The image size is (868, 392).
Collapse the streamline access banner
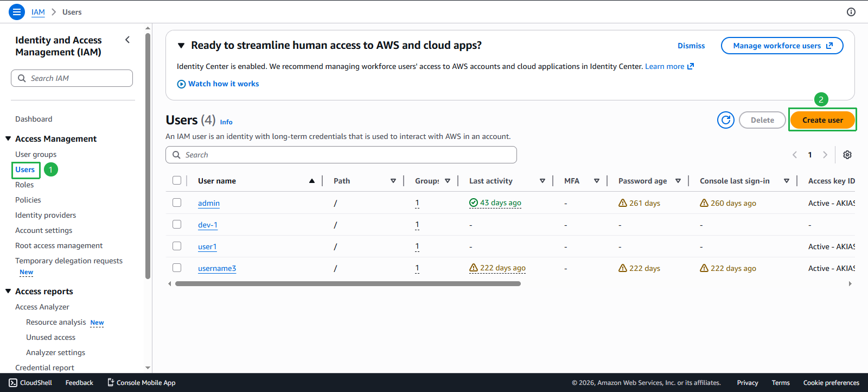tap(181, 46)
